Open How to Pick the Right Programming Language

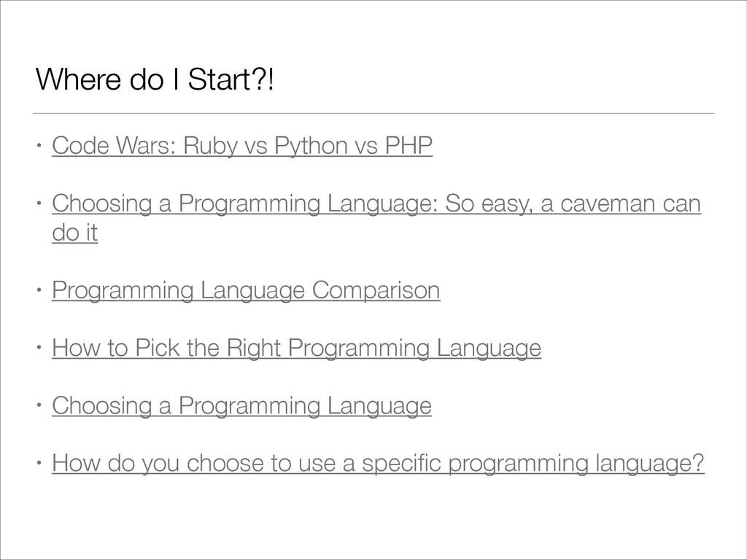pyautogui.click(x=296, y=349)
